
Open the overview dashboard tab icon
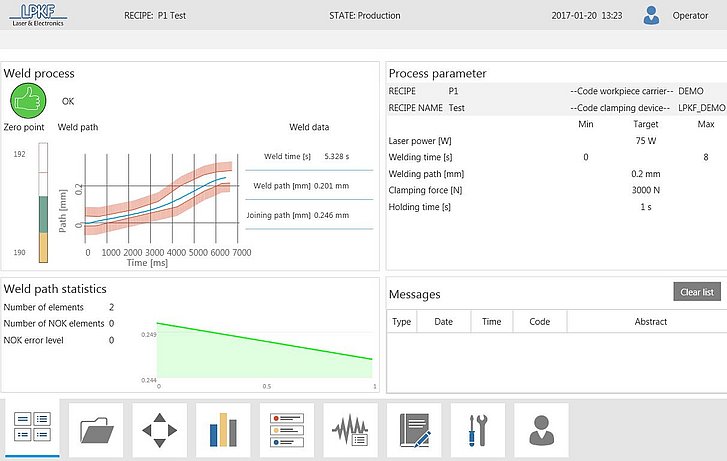click(32, 428)
